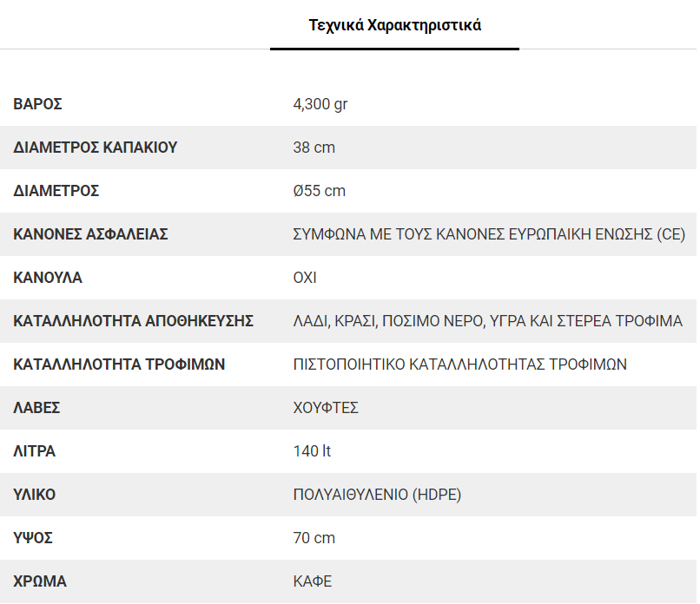Viewport: 700px width, 604px height.
Task: Click the 38 cm lid diameter value
Action: coord(314,148)
